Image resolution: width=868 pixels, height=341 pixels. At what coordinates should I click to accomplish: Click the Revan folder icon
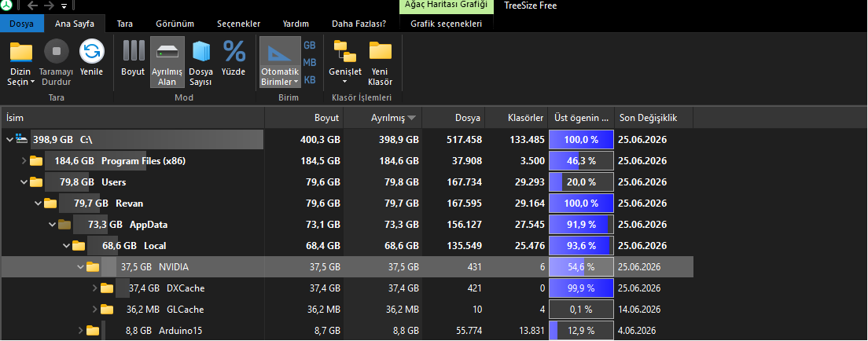(50, 203)
